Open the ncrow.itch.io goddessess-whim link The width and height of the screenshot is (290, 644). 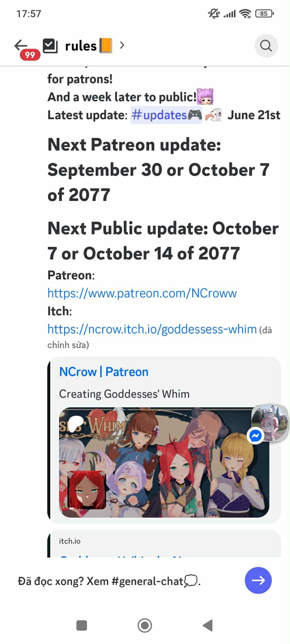(152, 329)
